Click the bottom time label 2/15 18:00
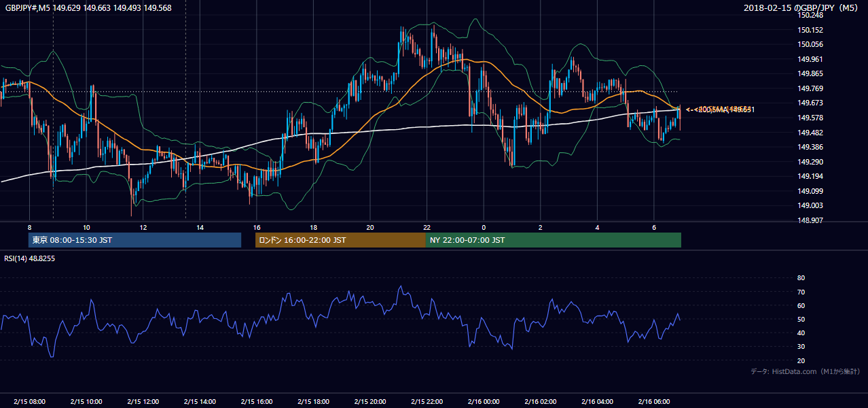The height and width of the screenshot is (408, 868). (x=313, y=402)
